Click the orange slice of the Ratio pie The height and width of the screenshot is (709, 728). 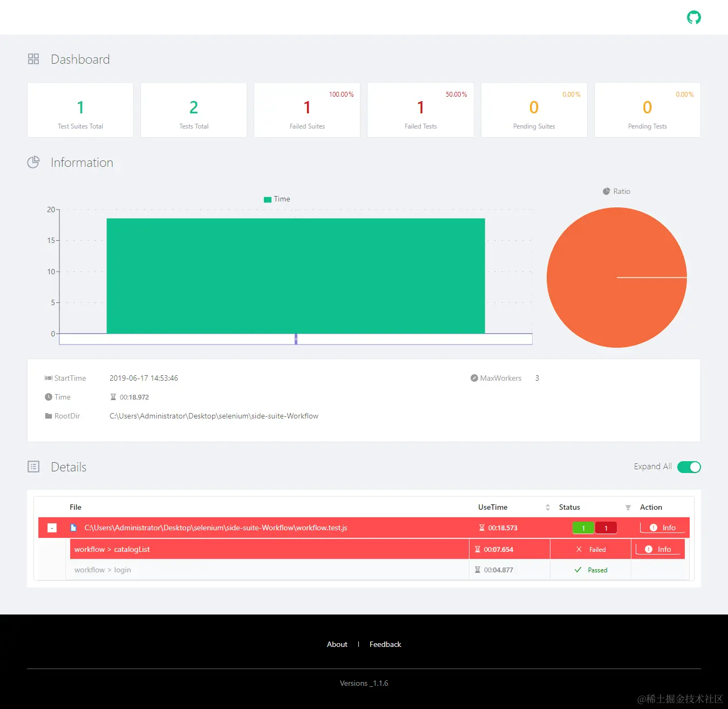pyautogui.click(x=604, y=254)
